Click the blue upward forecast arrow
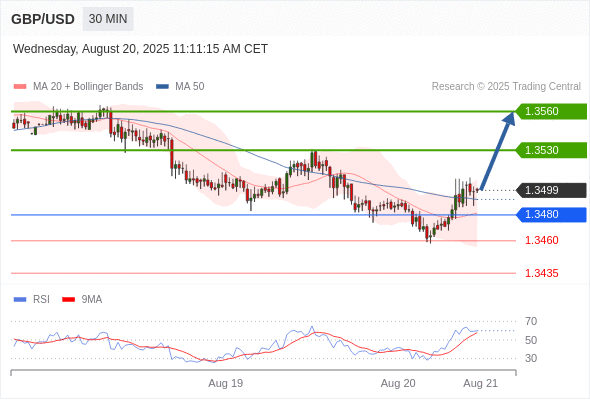This screenshot has width=590, height=400. pos(498,151)
